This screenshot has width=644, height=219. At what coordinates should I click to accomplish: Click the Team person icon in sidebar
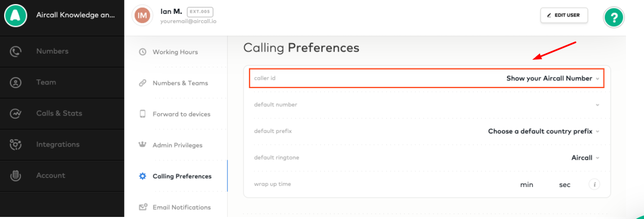point(15,82)
